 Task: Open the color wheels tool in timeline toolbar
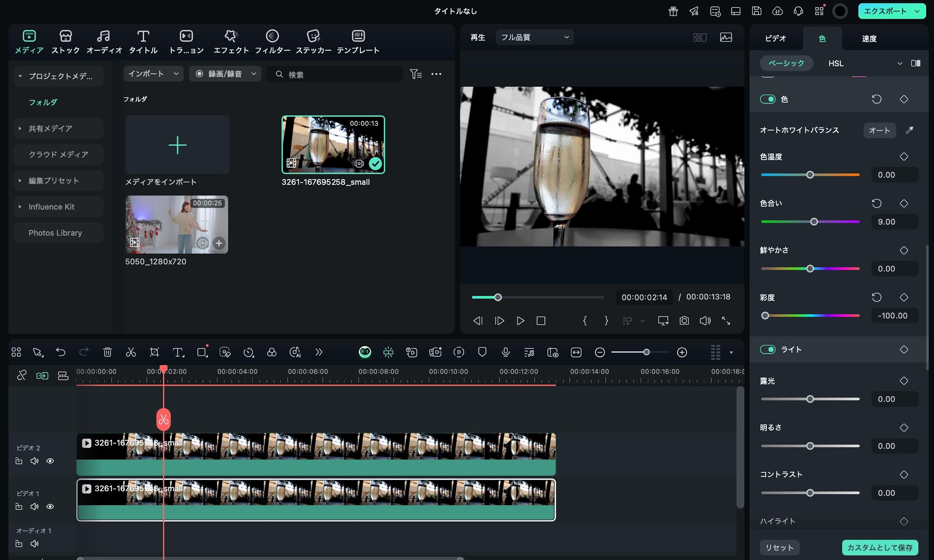(272, 352)
